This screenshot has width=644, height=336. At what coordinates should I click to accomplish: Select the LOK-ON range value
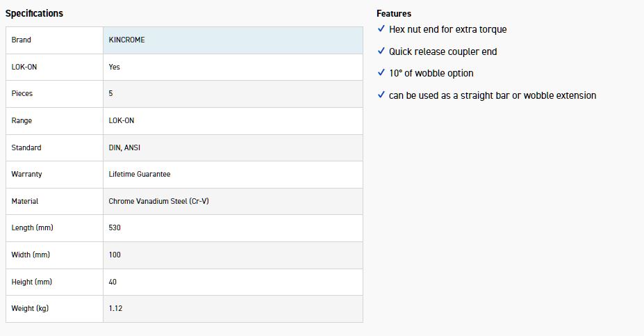point(122,121)
